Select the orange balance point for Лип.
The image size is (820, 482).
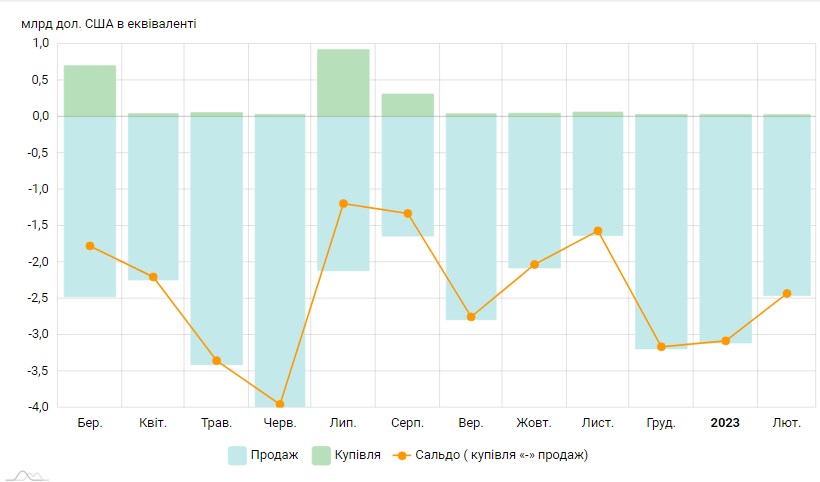pos(343,204)
